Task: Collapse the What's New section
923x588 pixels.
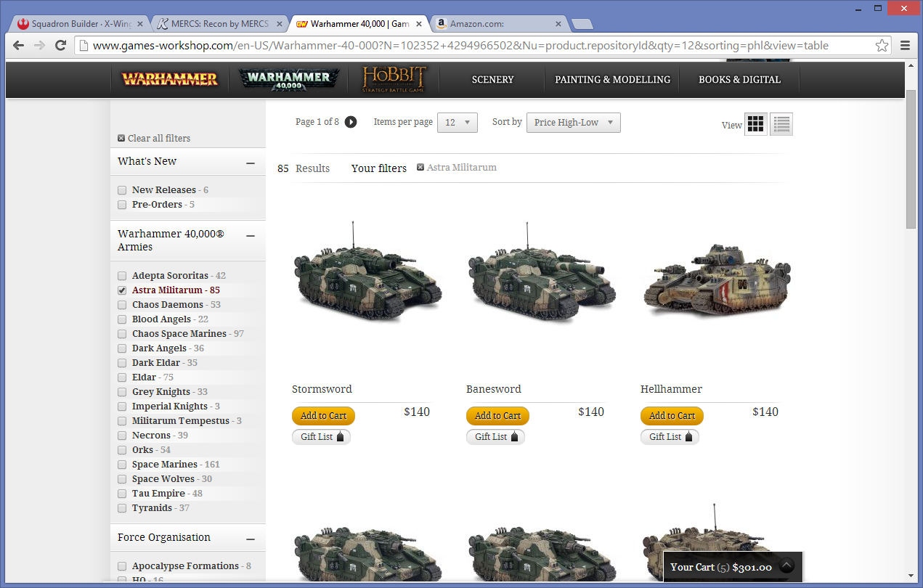Action: [251, 163]
